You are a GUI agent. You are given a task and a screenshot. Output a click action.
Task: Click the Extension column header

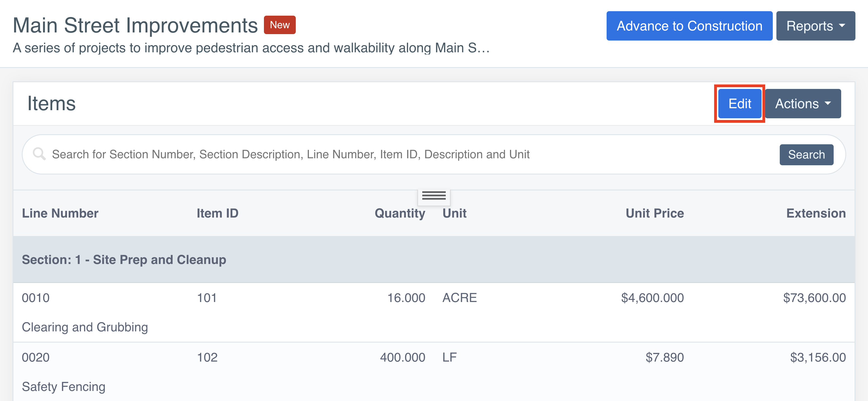[816, 213]
